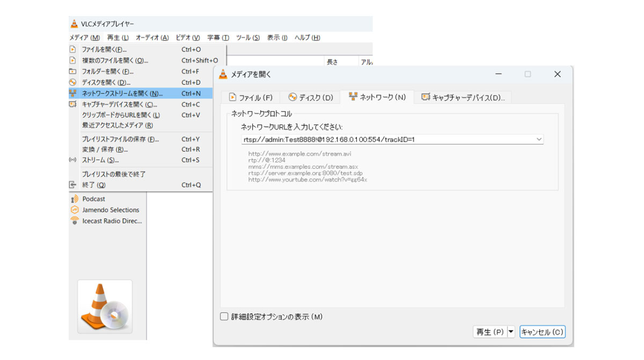Switch to the ディスク (D) tab
The image size is (644, 360).
[x=311, y=97]
